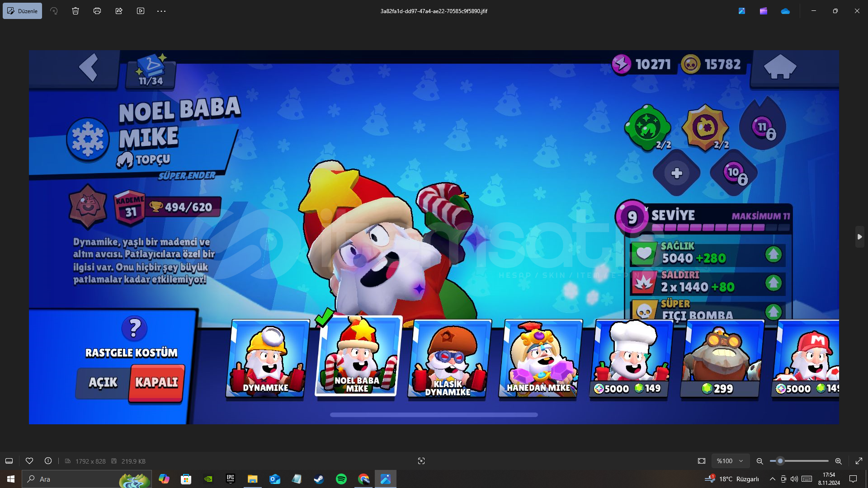Click the share icon in toolbar
This screenshot has height=488, width=868.
(119, 11)
